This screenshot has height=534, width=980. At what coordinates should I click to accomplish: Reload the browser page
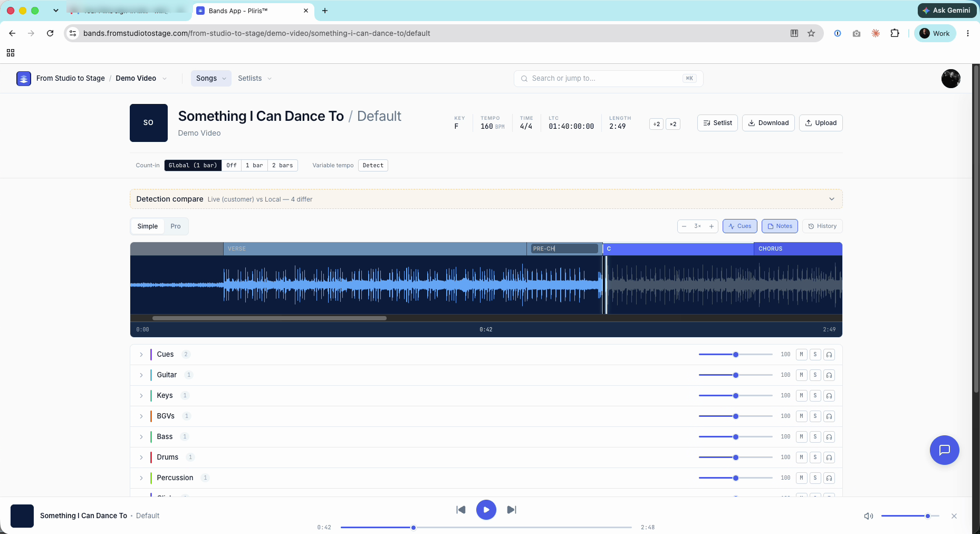(x=50, y=33)
